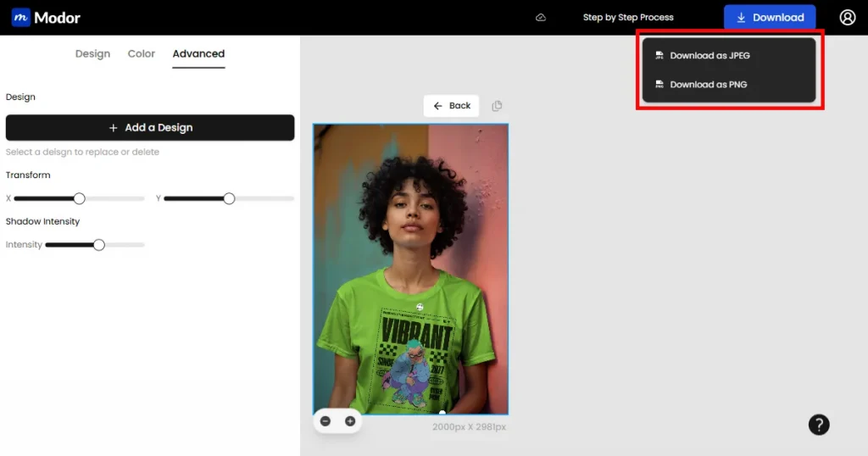This screenshot has height=456, width=868.
Task: Zoom out with the minus icon
Action: pyautogui.click(x=325, y=421)
